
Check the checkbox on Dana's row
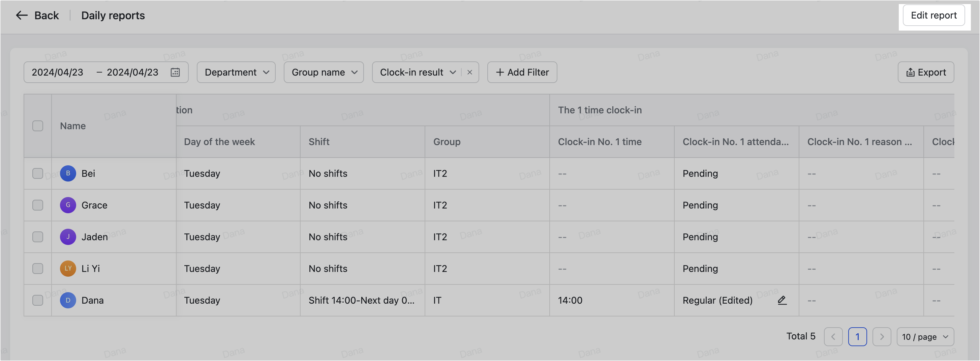(38, 300)
